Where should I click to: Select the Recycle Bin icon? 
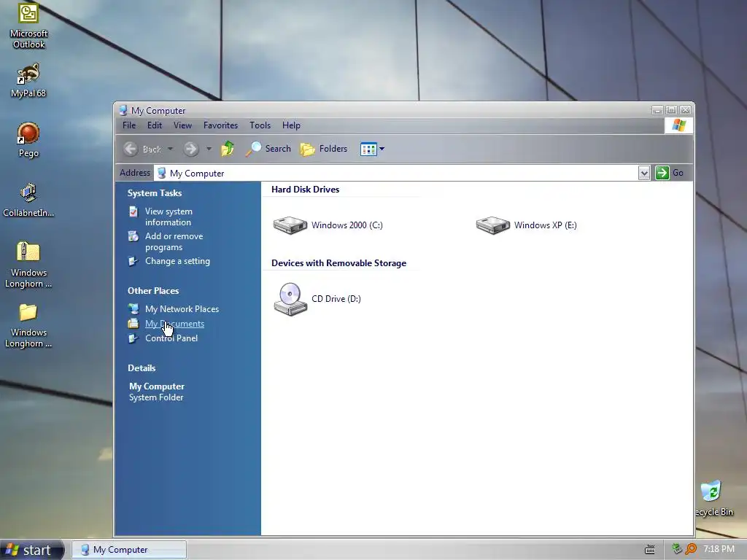[x=713, y=499]
